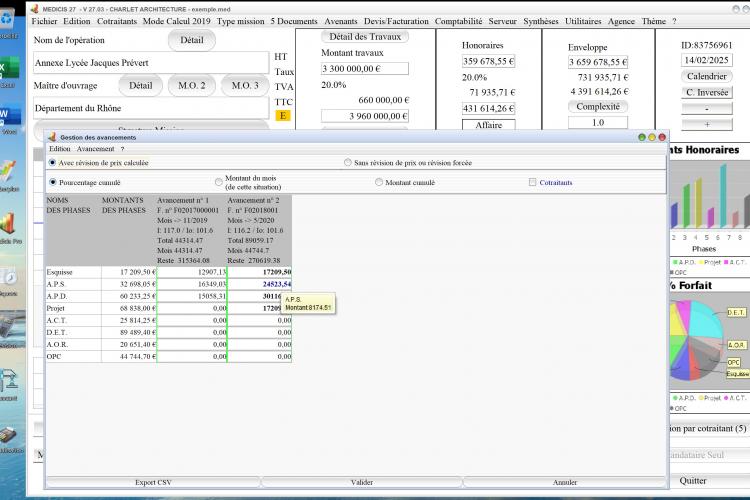
Task: Open the Avenants menu
Action: tap(341, 21)
